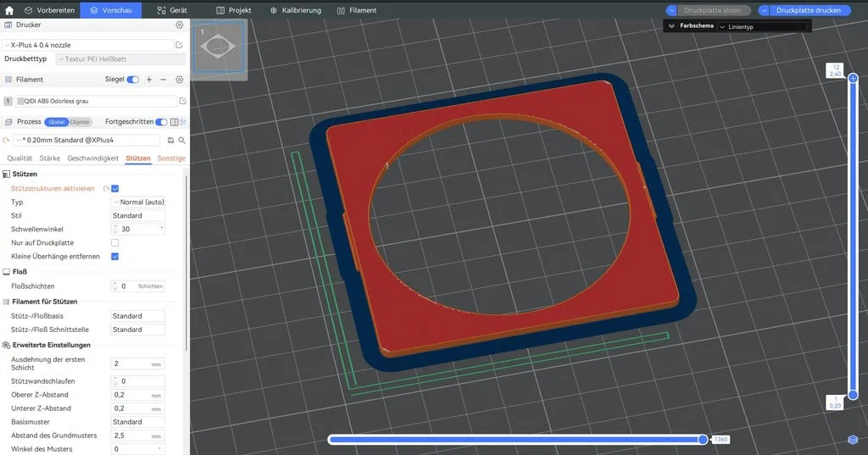Open the Kalibrierung tab
Screen dimensions: 868x455
tap(296, 10)
